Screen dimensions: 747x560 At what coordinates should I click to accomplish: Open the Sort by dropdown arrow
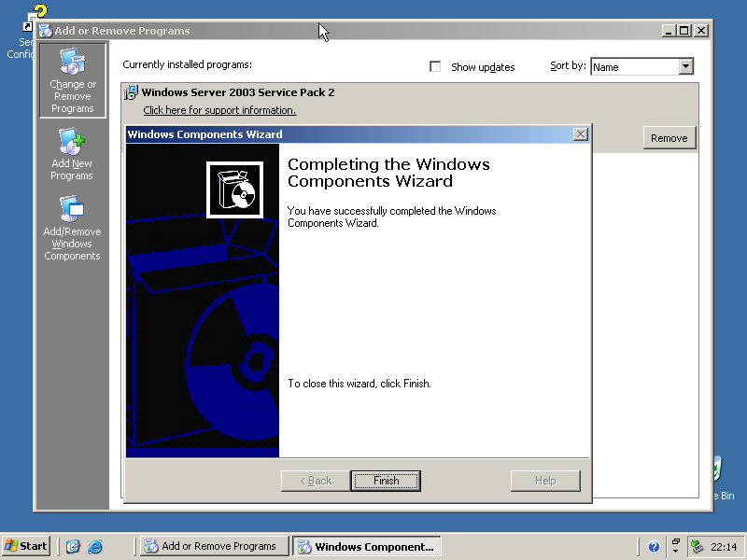686,66
